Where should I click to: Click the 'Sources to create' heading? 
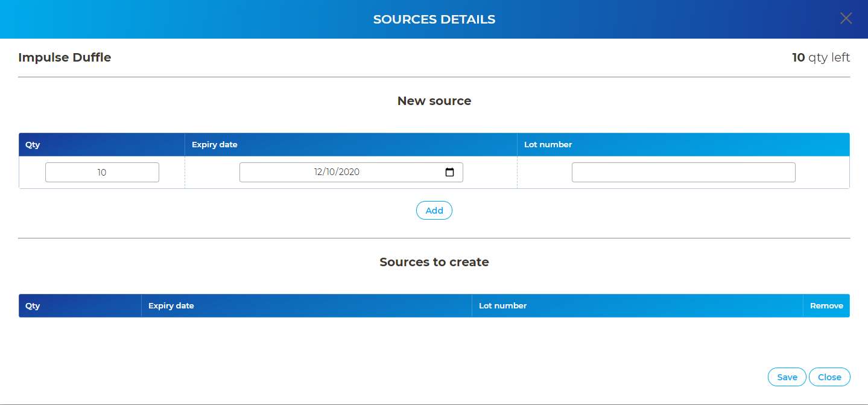pyautogui.click(x=434, y=262)
